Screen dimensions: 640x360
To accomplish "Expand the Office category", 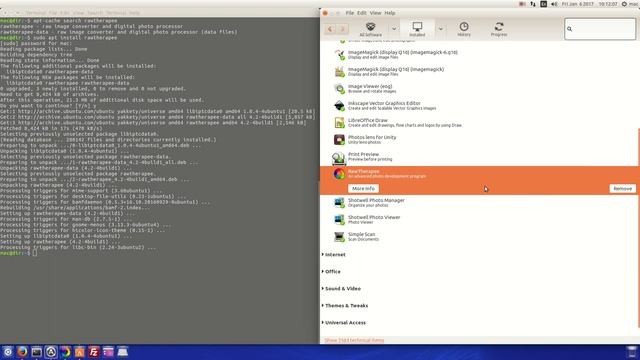I will (x=331, y=271).
